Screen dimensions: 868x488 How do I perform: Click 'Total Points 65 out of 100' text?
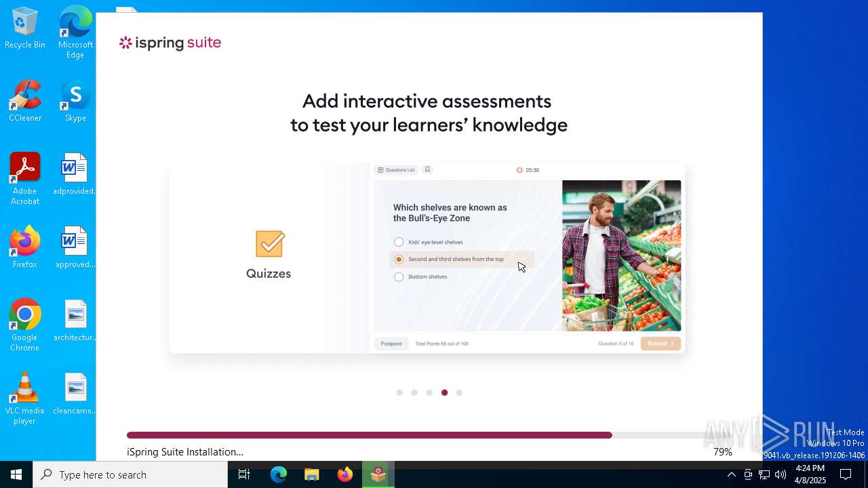coord(441,344)
